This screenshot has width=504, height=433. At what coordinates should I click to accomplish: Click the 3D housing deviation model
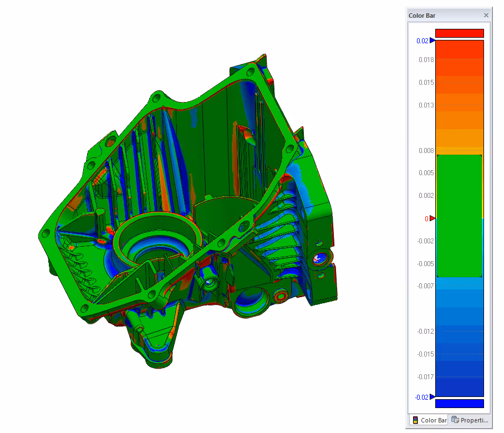pos(188,211)
